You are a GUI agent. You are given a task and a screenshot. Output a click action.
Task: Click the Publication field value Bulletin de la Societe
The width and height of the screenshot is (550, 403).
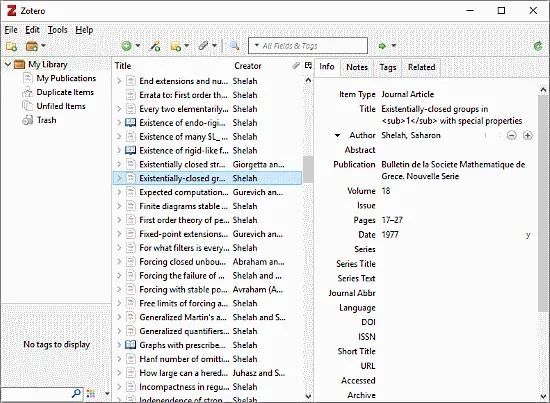click(453, 170)
